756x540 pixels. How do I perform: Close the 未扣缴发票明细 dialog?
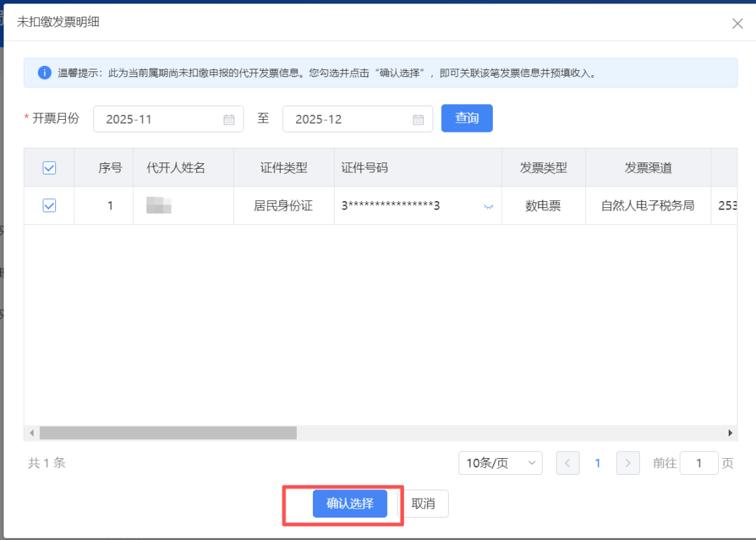coord(737,23)
